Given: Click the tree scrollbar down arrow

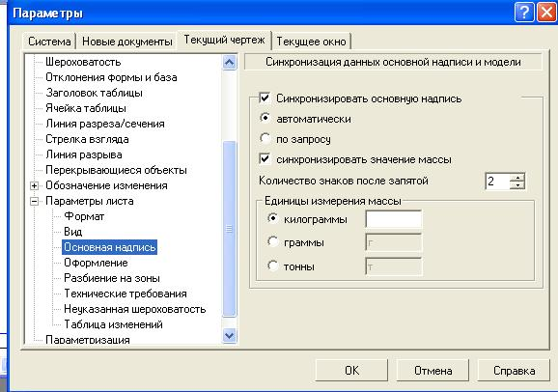Looking at the screenshot, I should (x=229, y=335).
